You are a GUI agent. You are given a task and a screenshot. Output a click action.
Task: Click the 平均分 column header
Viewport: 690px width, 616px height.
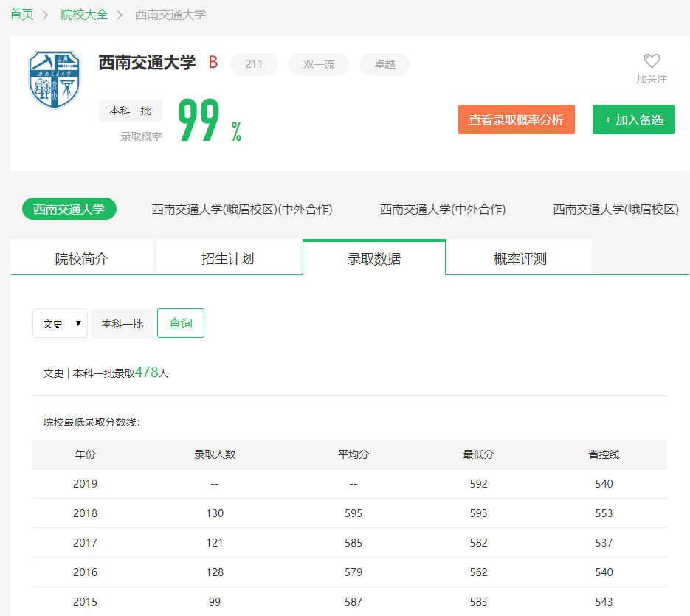click(353, 454)
